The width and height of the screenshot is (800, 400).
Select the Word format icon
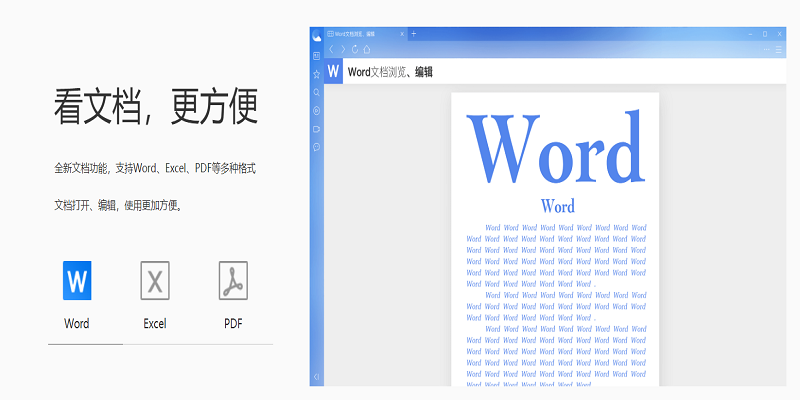pos(77,281)
